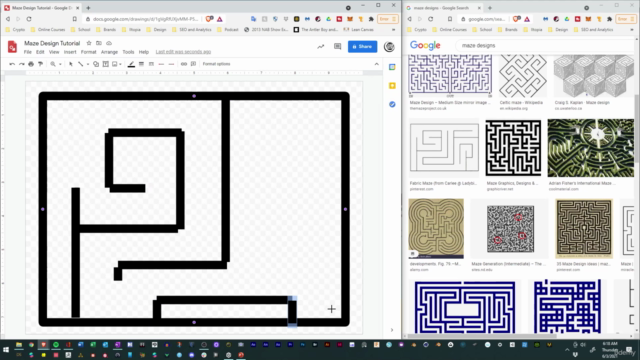This screenshot has height=360, width=640.
Task: Select the Text box tool
Action: [x=106, y=64]
